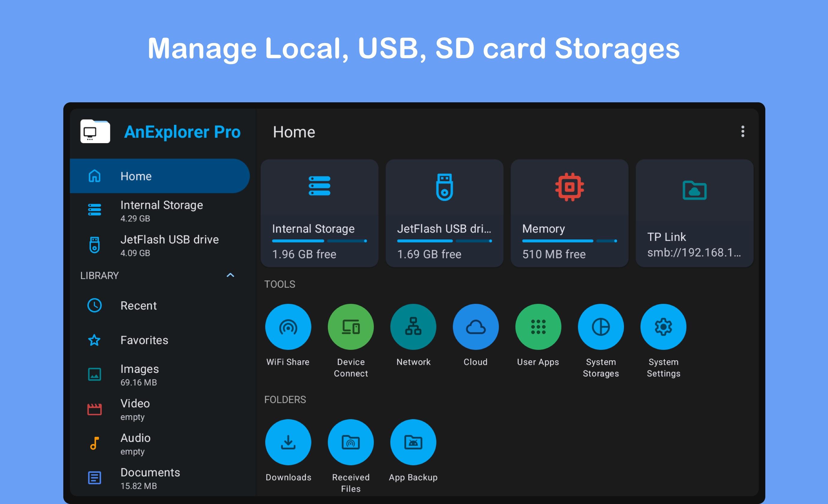Collapse the LIBRARY section chevron

tap(230, 275)
